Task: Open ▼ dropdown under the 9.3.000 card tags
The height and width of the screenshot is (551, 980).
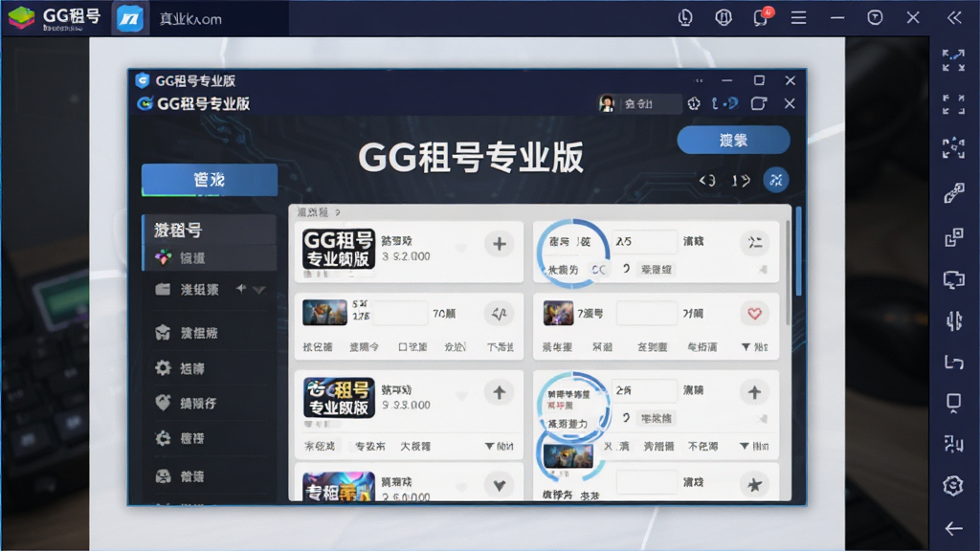Action: coord(499,446)
